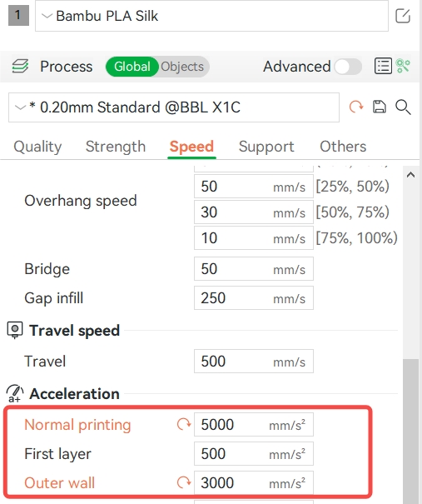Reset Normal printing acceleration value
The image size is (422, 504).
[184, 424]
